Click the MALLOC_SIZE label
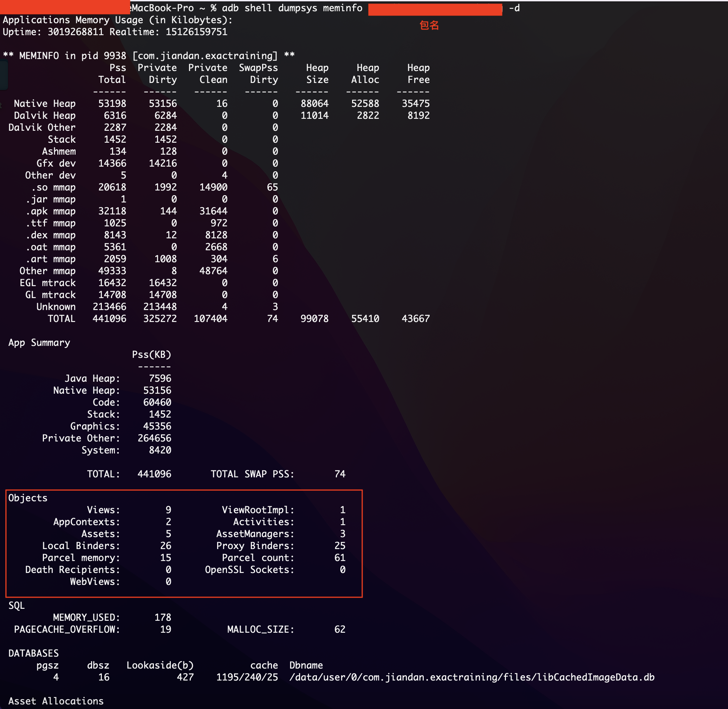 tap(261, 629)
